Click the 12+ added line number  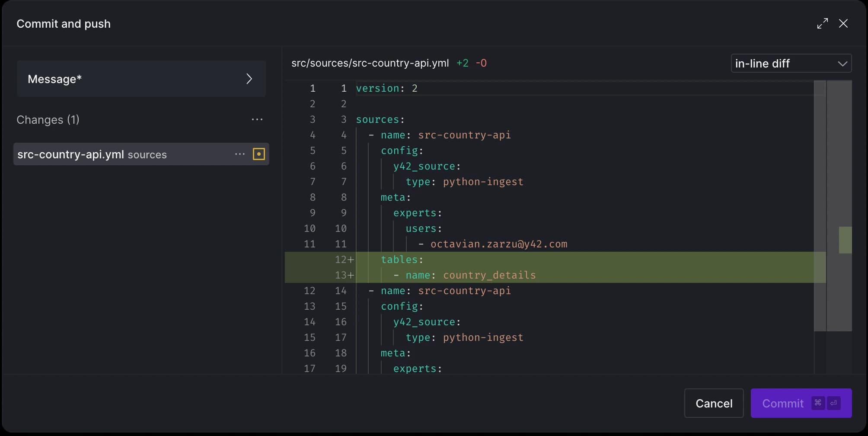click(344, 260)
